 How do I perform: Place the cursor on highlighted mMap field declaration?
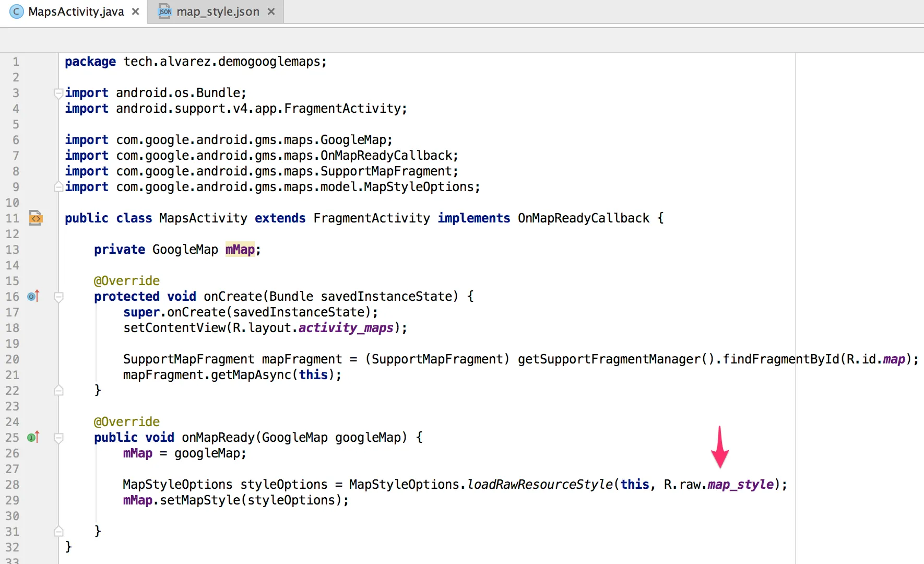[x=240, y=250]
